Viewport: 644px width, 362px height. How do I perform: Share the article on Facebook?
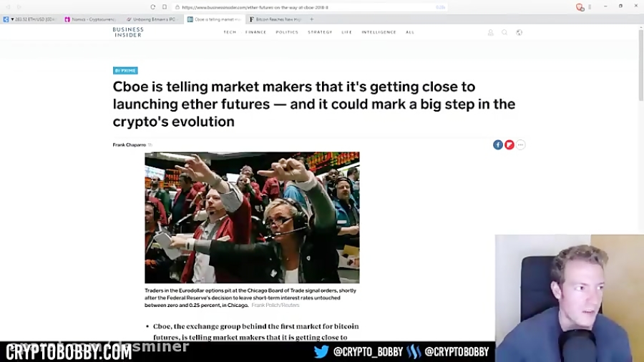[x=498, y=145]
